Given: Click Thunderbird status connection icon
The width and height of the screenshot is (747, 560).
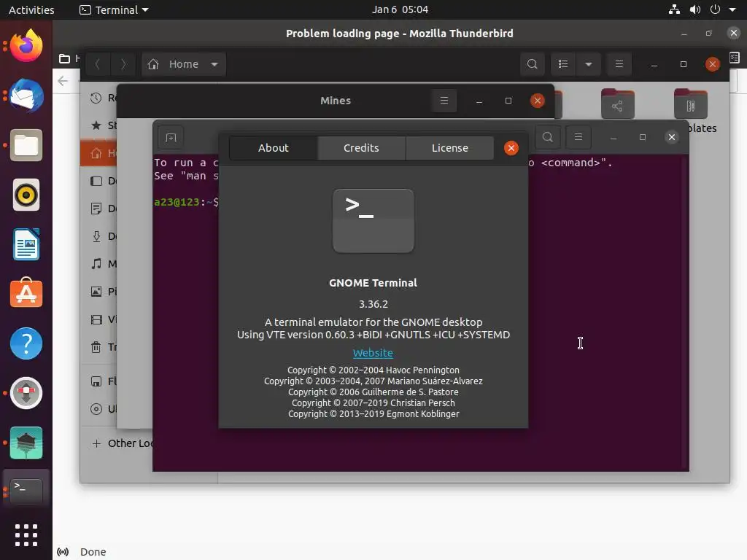Looking at the screenshot, I should pos(63,552).
